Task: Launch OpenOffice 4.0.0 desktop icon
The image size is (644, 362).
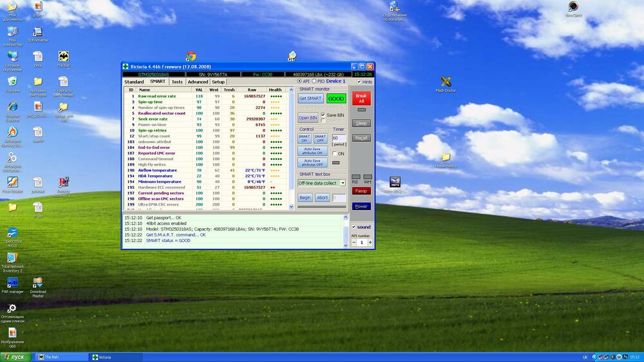Action: (x=12, y=233)
